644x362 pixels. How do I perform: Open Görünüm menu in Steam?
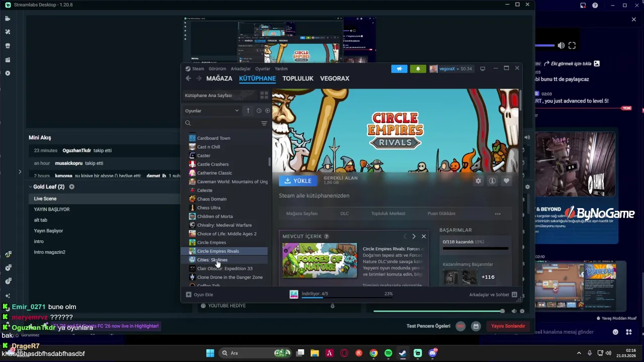click(x=217, y=69)
